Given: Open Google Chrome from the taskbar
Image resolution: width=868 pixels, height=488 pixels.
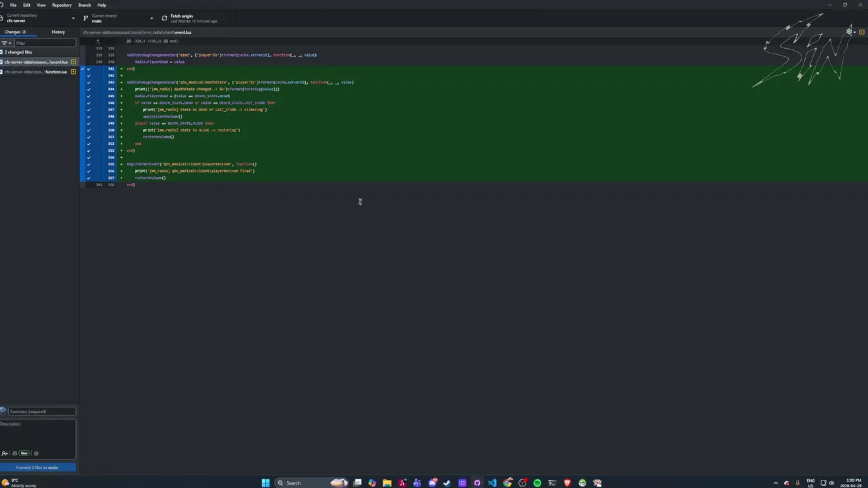Looking at the screenshot, I should (507, 483).
